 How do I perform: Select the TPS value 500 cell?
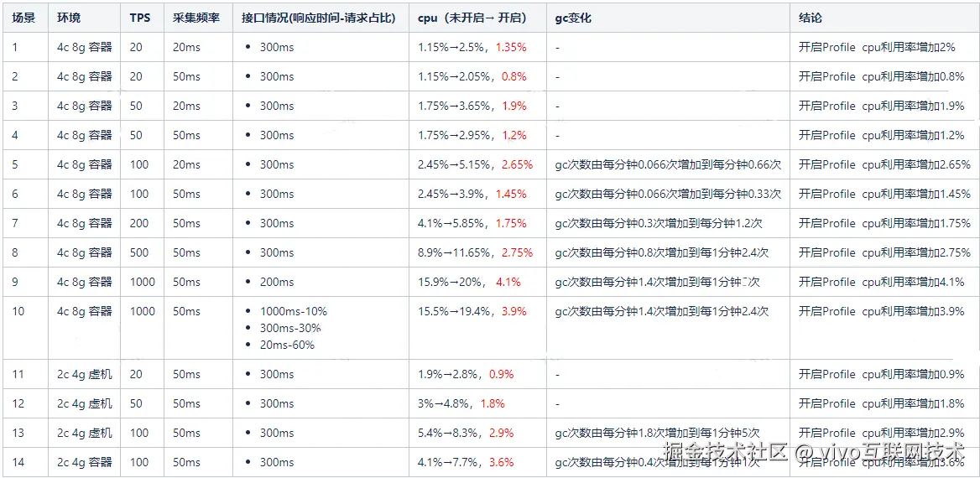[139, 252]
